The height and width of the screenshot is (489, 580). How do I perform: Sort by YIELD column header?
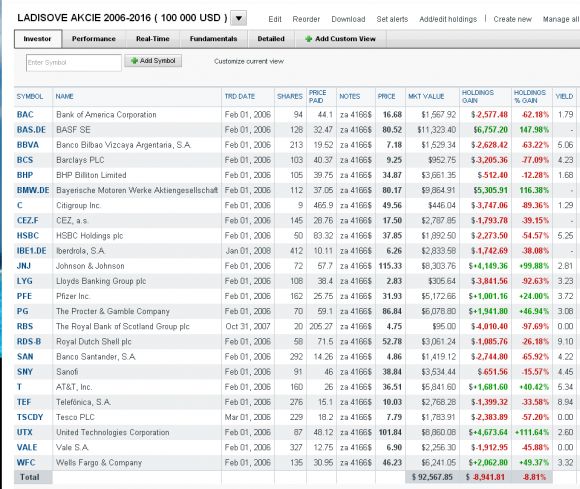[x=564, y=97]
